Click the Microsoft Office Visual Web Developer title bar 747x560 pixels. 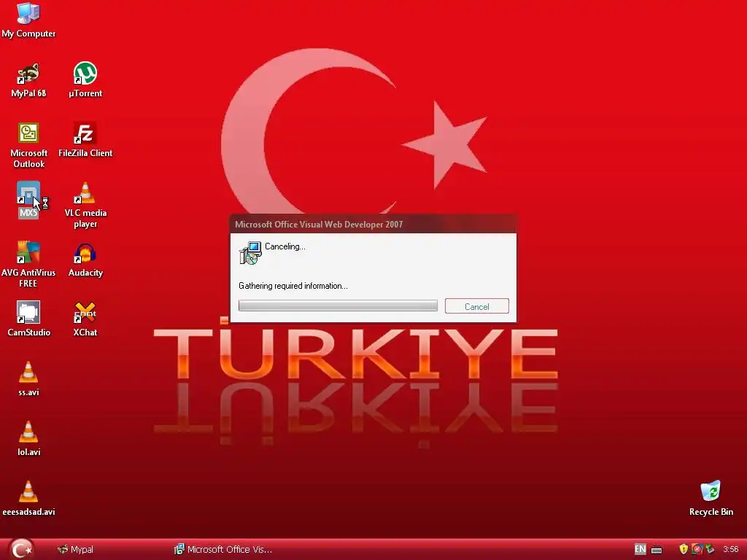pos(373,225)
